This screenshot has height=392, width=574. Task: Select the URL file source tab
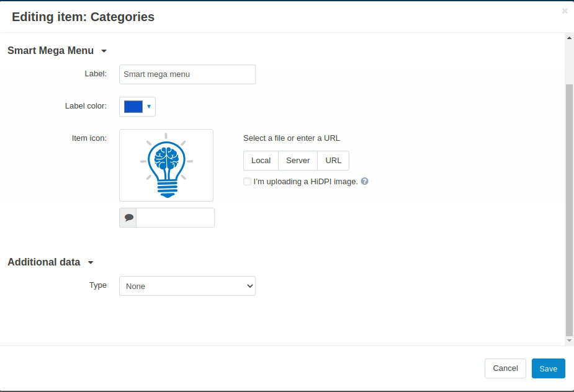point(333,161)
